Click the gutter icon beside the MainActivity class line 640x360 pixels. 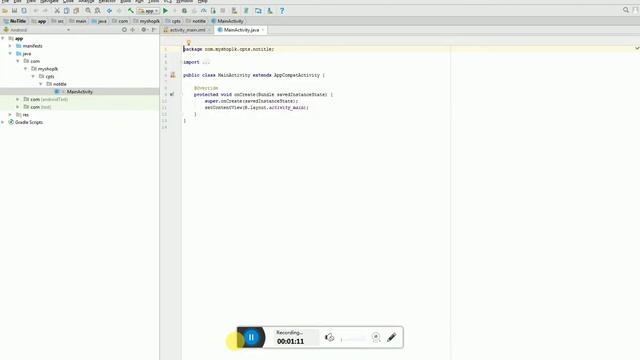click(173, 75)
